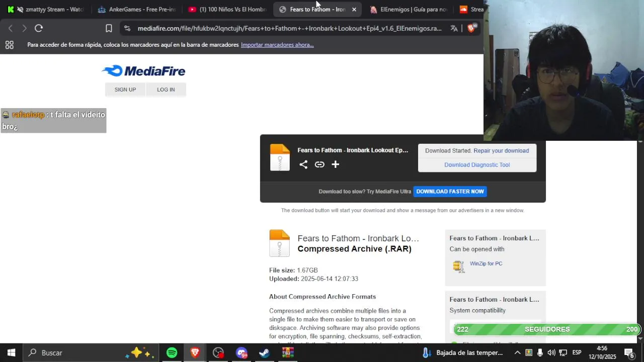Image resolution: width=644 pixels, height=362 pixels.
Task: Show hidden system tray icons chevron
Action: click(518, 352)
